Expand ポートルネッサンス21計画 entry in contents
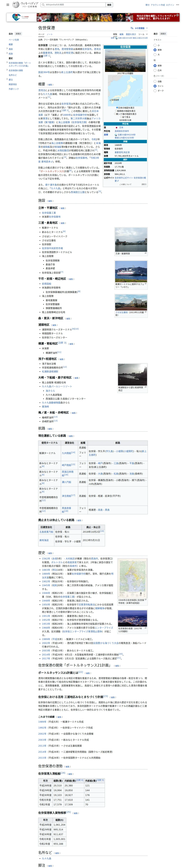 (x=7, y=63)
